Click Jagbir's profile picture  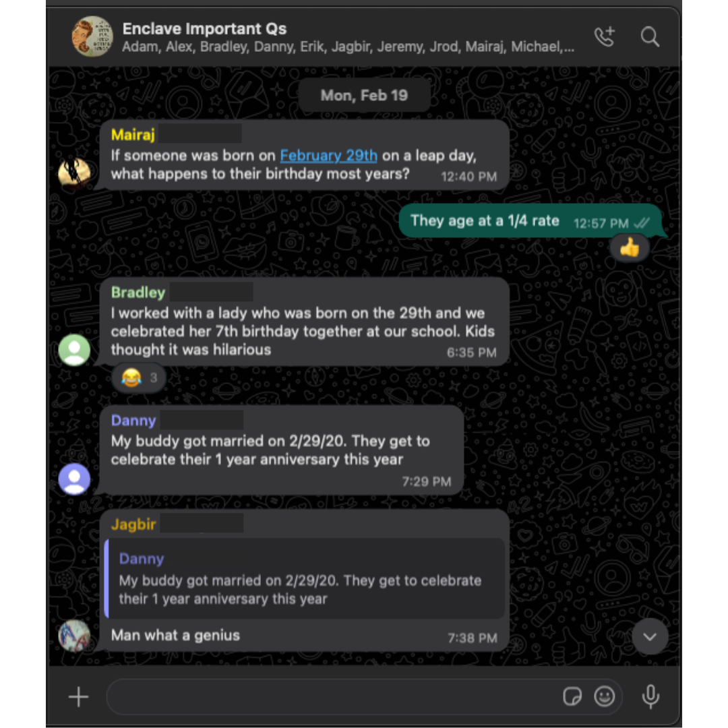74,635
